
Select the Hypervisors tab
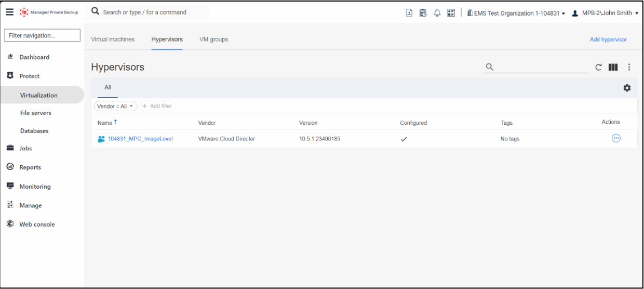[167, 40]
